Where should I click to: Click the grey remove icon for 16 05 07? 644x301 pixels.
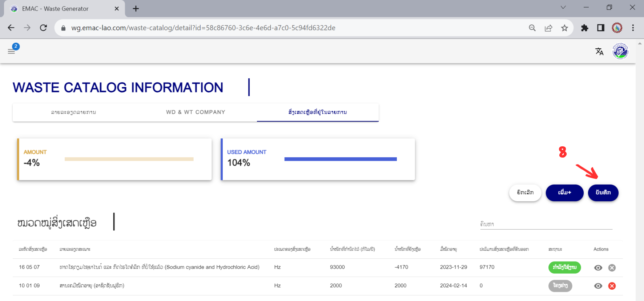tap(612, 268)
